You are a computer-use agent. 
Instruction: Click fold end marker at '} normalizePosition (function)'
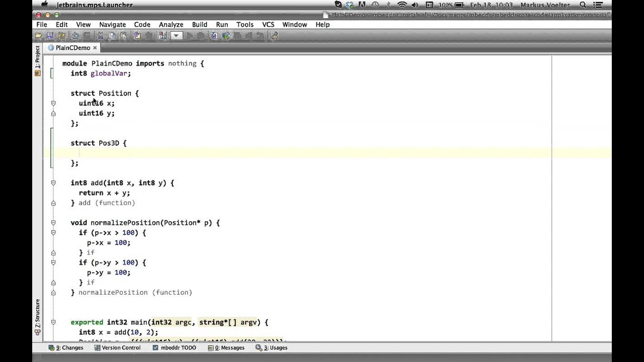[53, 292]
